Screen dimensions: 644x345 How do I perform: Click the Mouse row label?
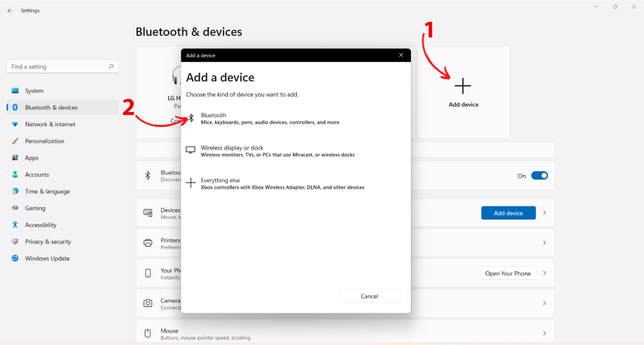(x=169, y=331)
